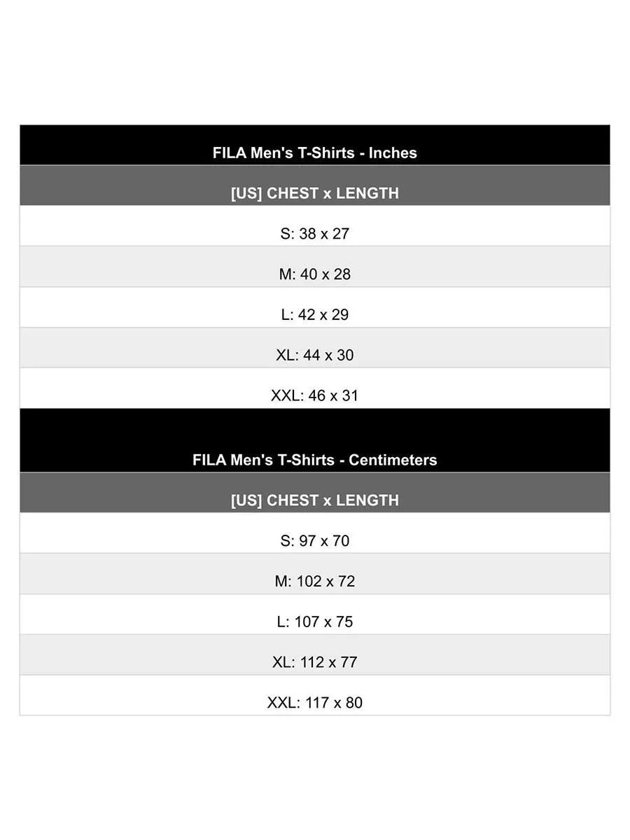Select the 'S: 38 x 27' row

pos(314,234)
